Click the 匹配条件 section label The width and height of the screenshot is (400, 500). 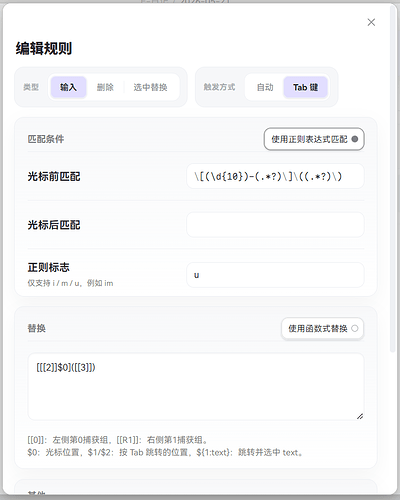click(x=46, y=139)
